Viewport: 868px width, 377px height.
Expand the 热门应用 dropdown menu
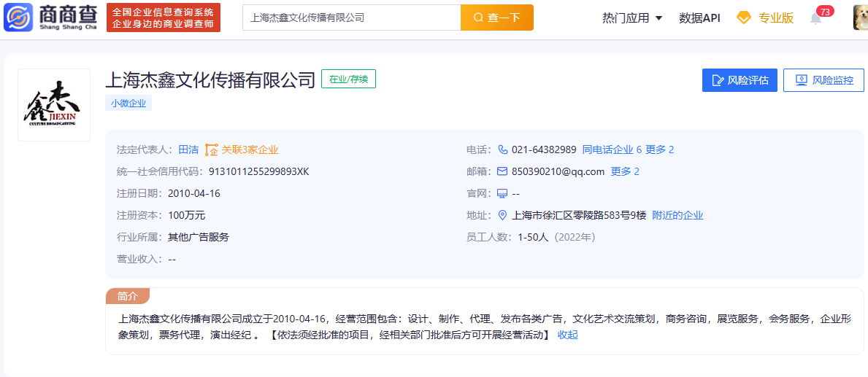632,18
